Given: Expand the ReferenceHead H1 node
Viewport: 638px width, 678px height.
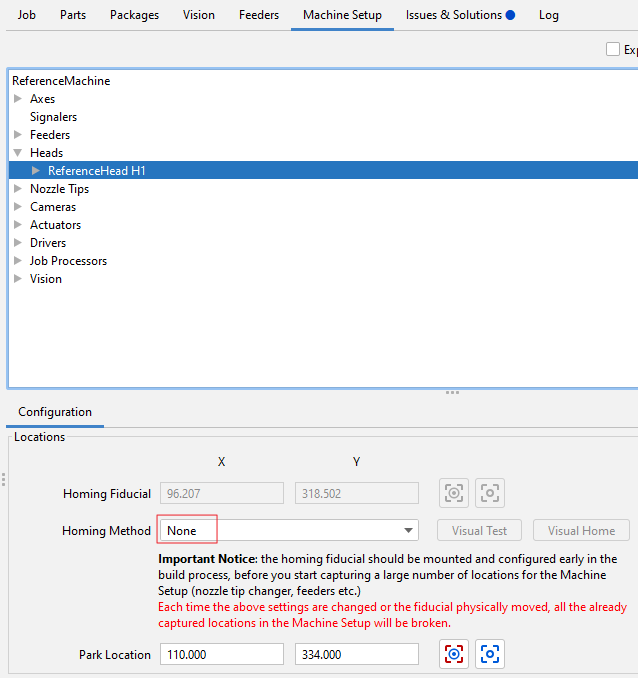Looking at the screenshot, I should (37, 171).
